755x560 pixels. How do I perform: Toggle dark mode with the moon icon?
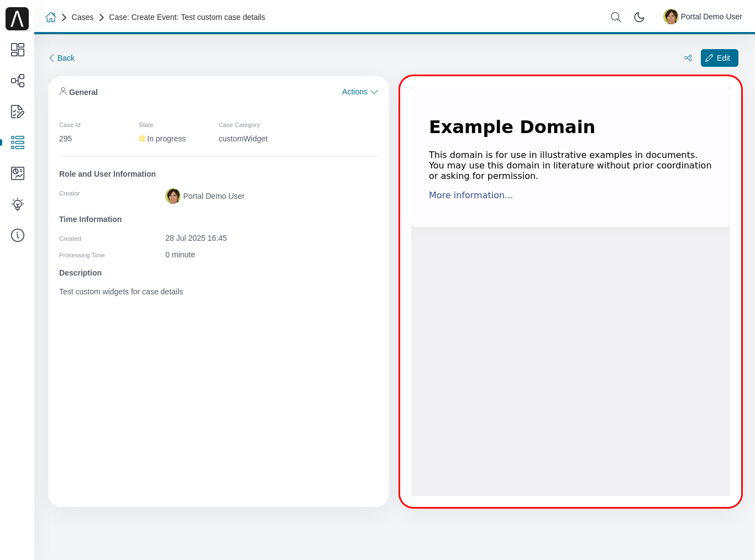click(x=639, y=17)
